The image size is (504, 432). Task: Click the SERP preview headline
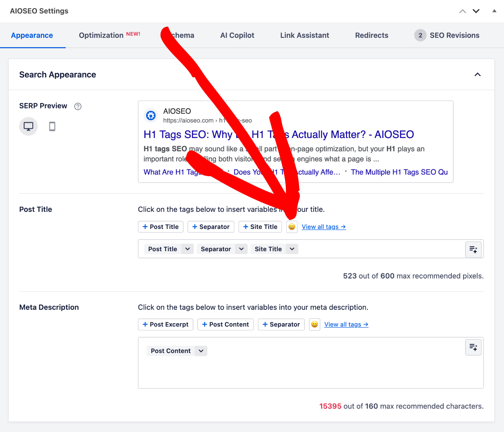point(279,134)
